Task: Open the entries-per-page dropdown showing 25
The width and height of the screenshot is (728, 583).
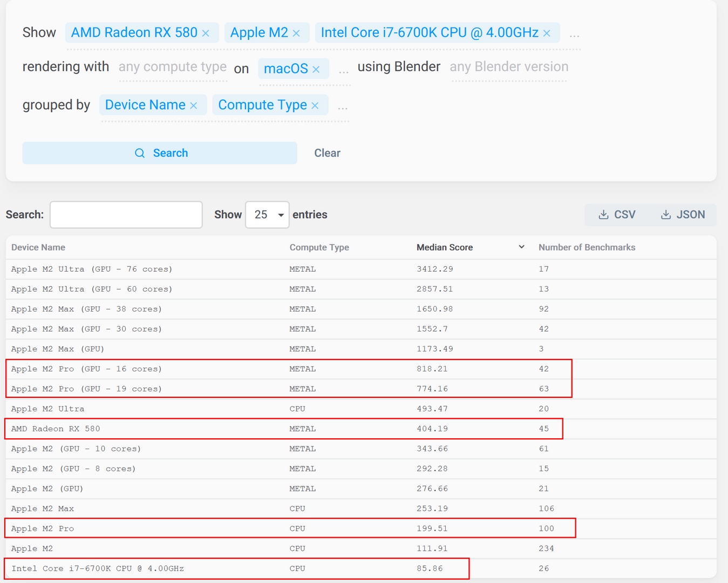Action: [x=267, y=215]
